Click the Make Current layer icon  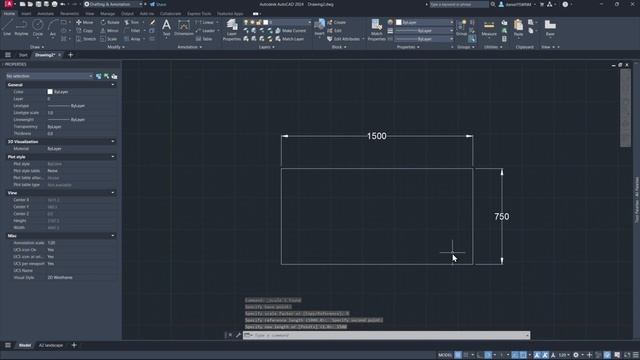point(291,31)
